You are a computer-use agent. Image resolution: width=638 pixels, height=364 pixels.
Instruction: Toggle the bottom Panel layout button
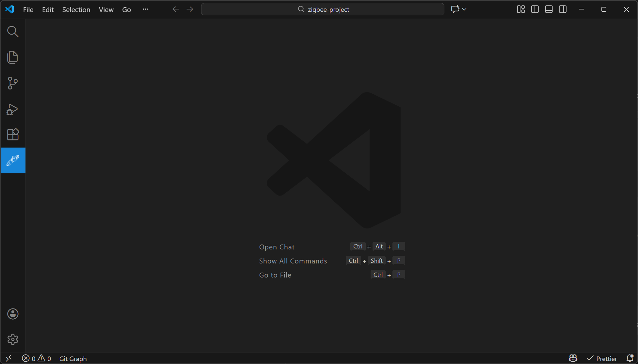pyautogui.click(x=549, y=9)
